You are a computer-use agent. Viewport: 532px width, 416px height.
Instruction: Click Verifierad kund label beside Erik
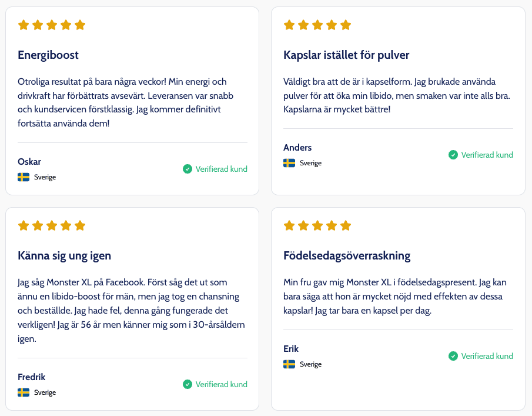pos(487,356)
